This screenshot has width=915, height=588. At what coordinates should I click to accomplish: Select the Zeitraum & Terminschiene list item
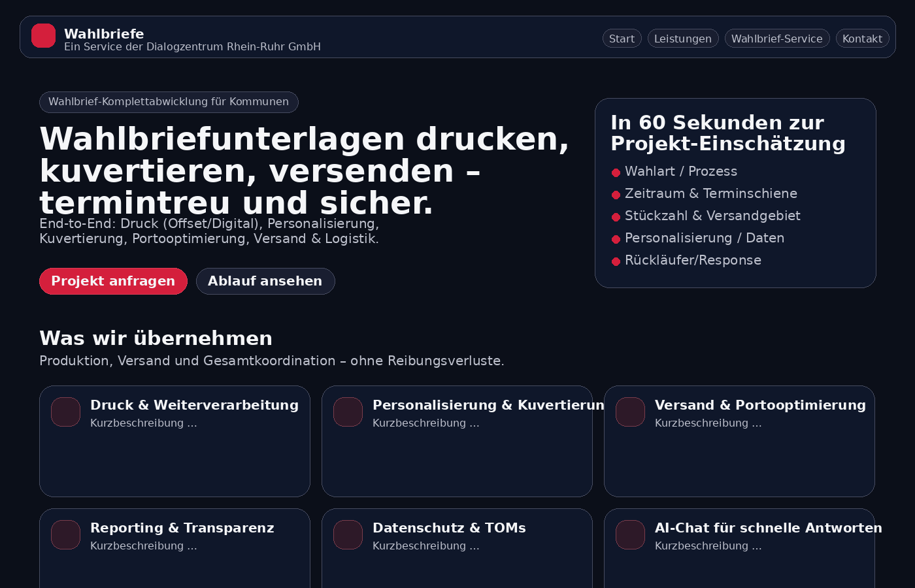(710, 193)
